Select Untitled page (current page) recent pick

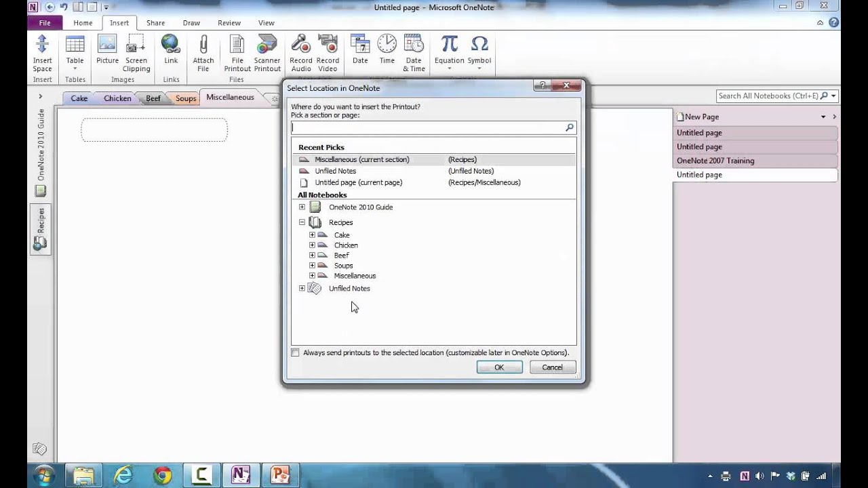(433, 182)
